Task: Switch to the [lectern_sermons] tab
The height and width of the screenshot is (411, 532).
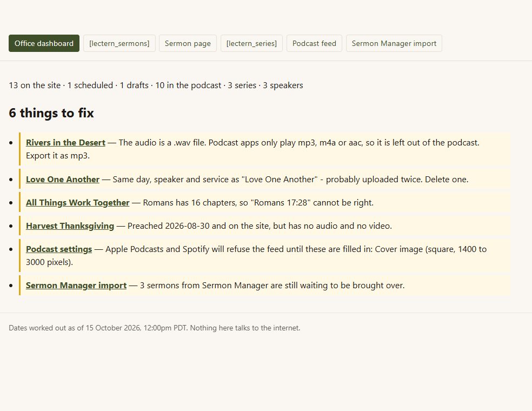Action: 119,43
